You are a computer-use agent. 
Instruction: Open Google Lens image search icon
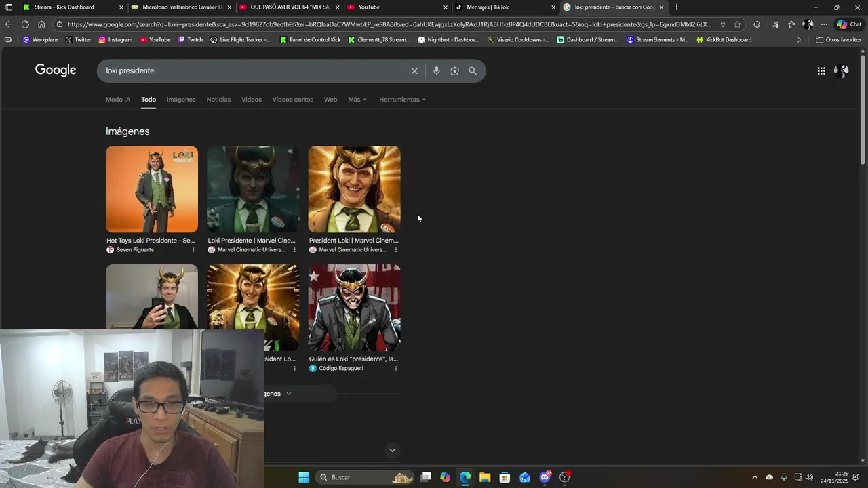pyautogui.click(x=454, y=71)
